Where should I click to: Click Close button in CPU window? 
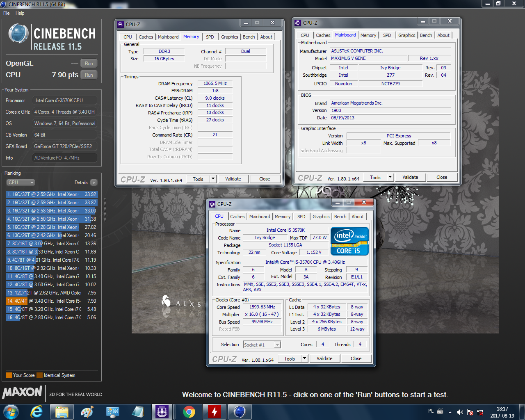click(356, 358)
